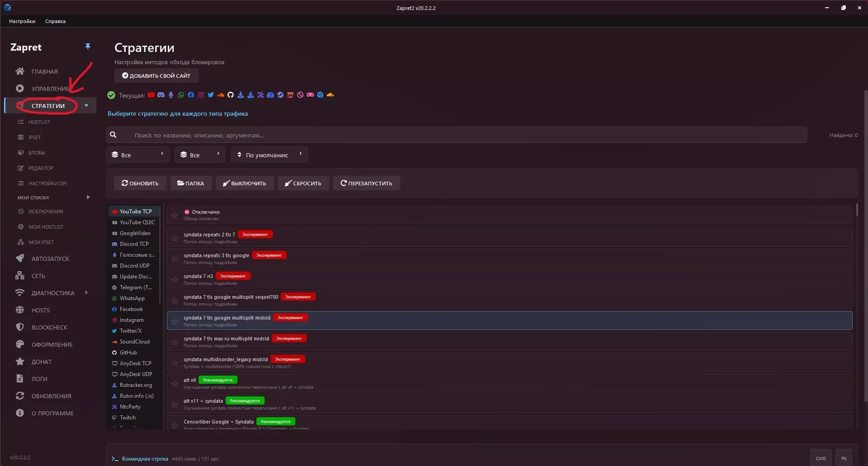
Task: Click the Facebook icon in the Текущая row
Action: pyautogui.click(x=191, y=95)
